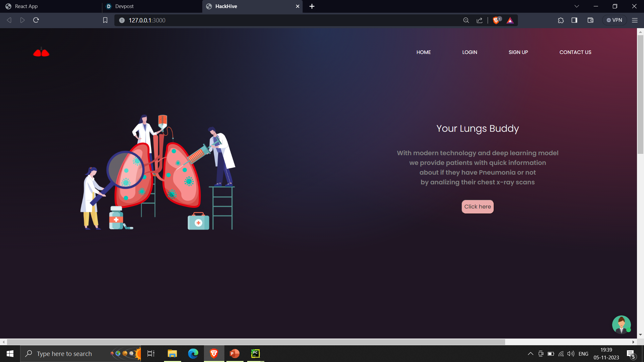Click the Brave Shields lion icon
This screenshot has width=644, height=362.
[496, 20]
